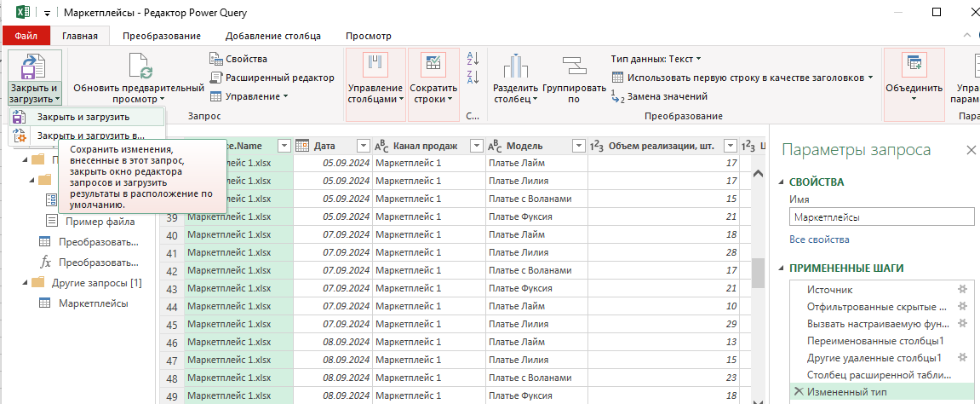Open Расширенный редактор
Viewport: 980px width, 404px height.
[272, 78]
